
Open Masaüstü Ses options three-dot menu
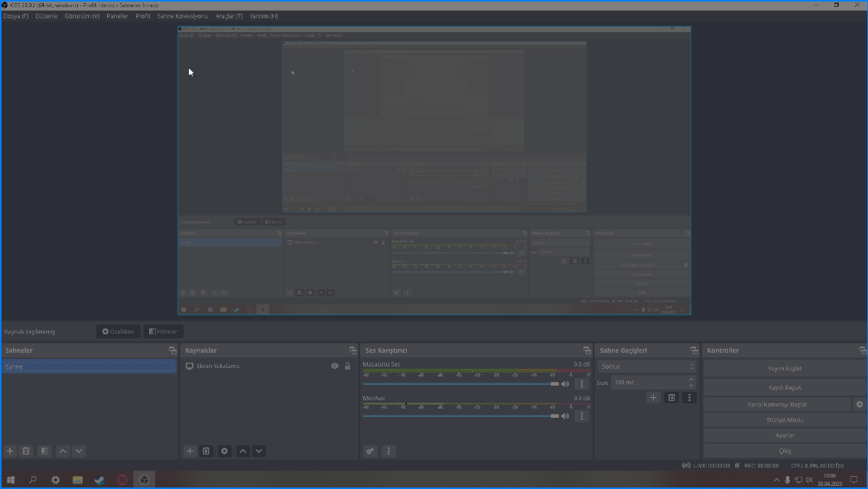pyautogui.click(x=581, y=383)
